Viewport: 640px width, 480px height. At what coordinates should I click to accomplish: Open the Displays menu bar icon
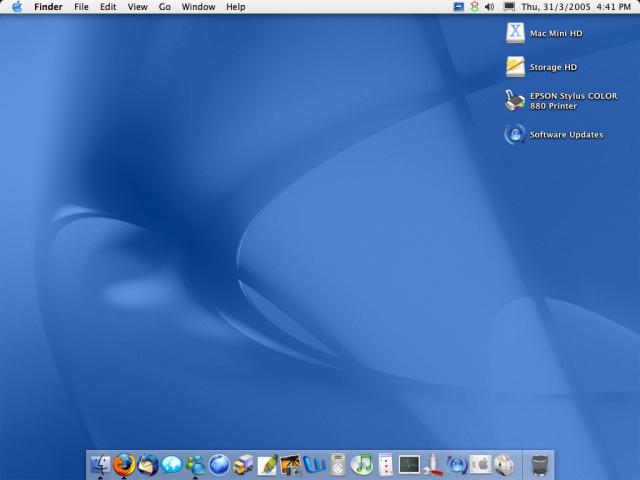click(509, 7)
